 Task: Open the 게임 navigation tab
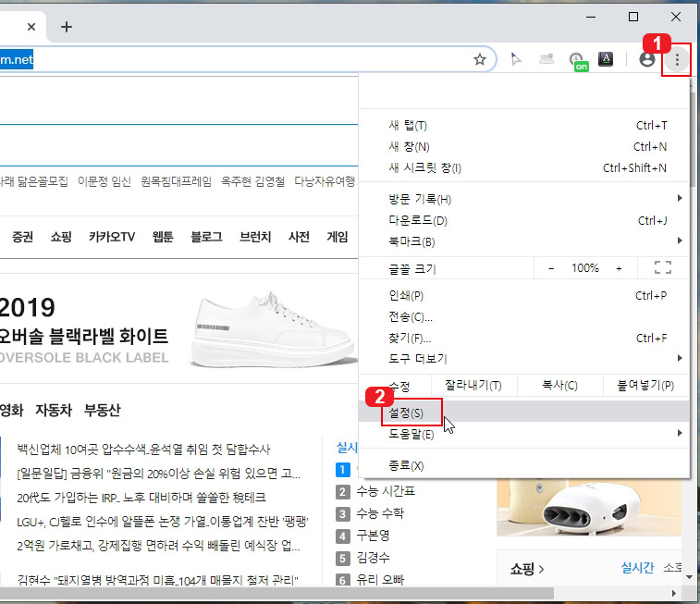(x=337, y=237)
